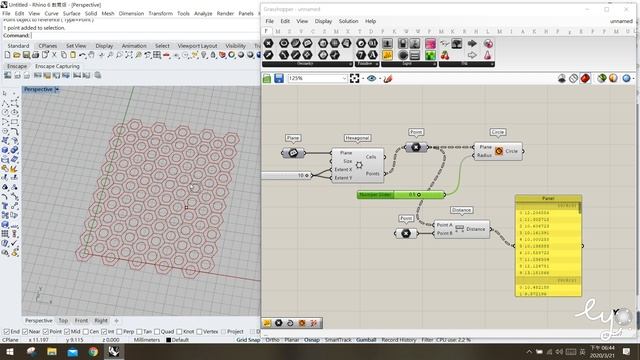Screen dimensions: 640x360
Task: Click the Zoom Extents icon in Grasshopper canvas toolbar
Action: (x=354, y=78)
